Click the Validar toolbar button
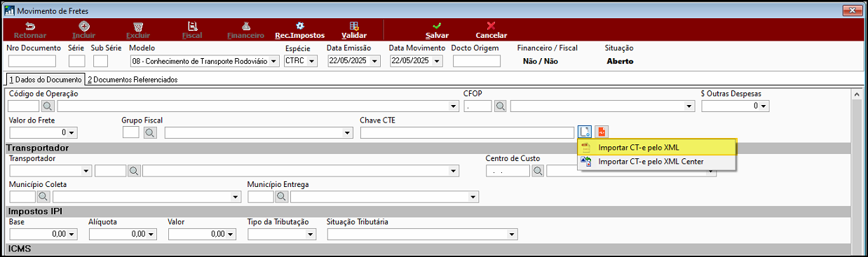 354,30
